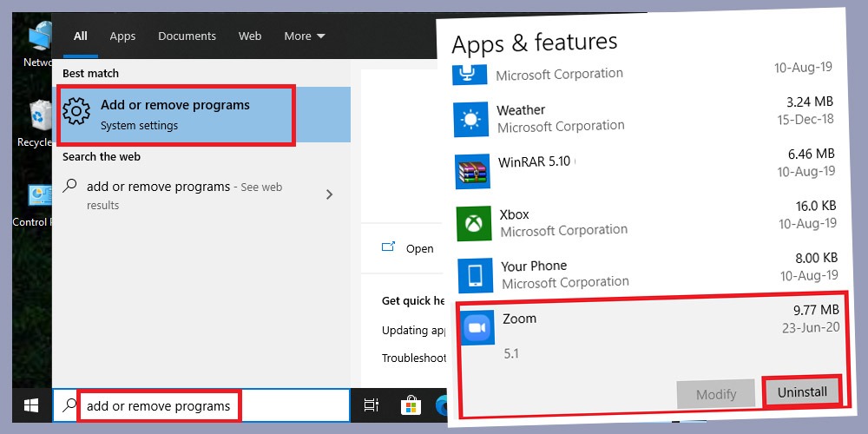Select the Zoom app icon in the list
868x434 pixels.
[477, 327]
